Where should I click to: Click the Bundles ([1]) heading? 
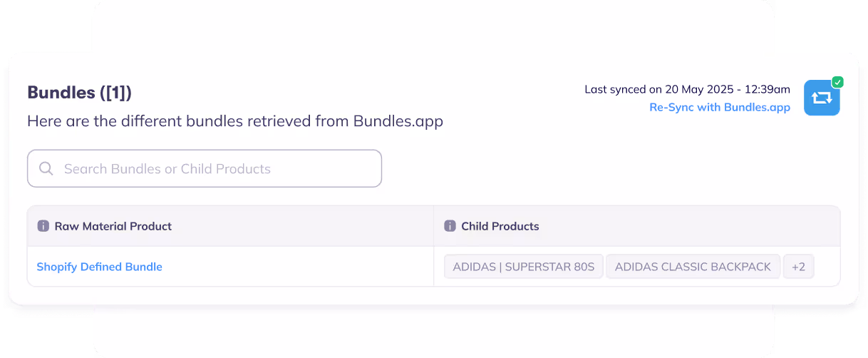[x=79, y=93]
